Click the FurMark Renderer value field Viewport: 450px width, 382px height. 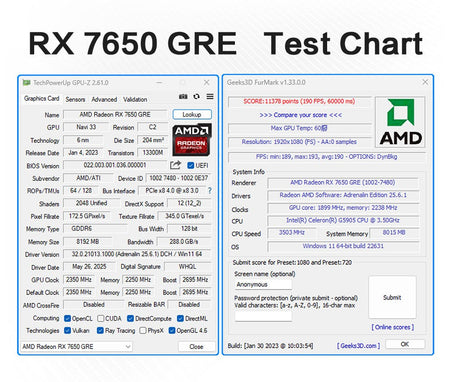(x=343, y=183)
